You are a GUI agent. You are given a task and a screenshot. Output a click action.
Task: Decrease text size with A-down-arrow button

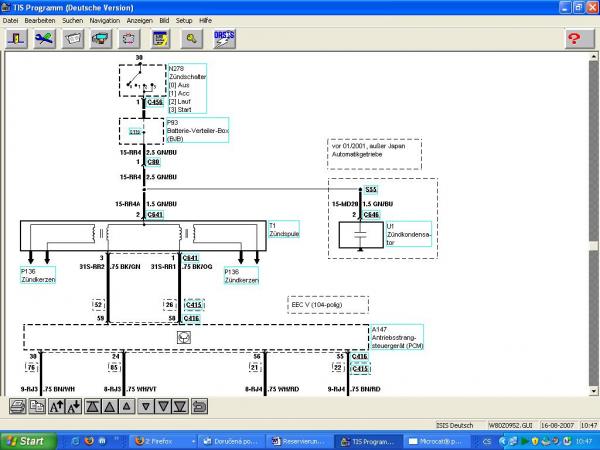75,406
